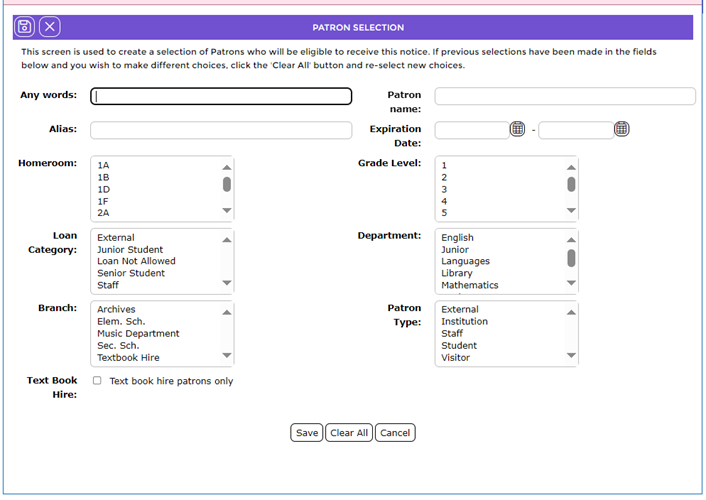Viewport: 706px width, 500px height.
Task: Select Mathematics department
Action: click(470, 285)
